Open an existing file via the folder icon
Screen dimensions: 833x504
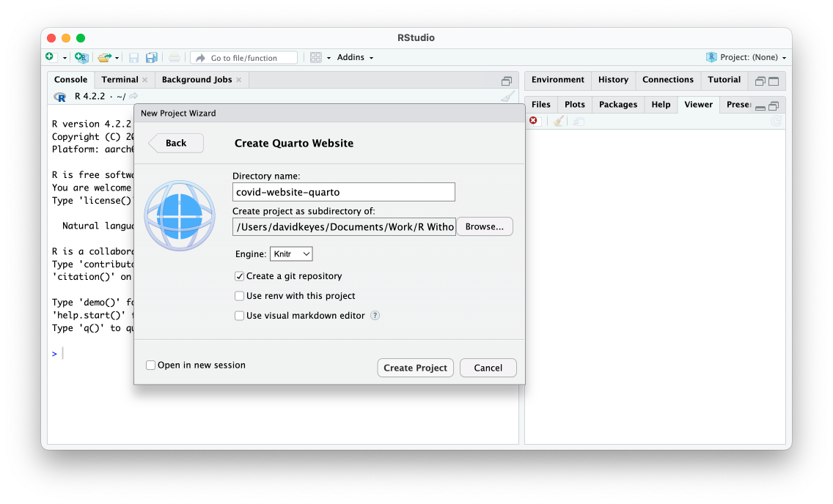105,56
